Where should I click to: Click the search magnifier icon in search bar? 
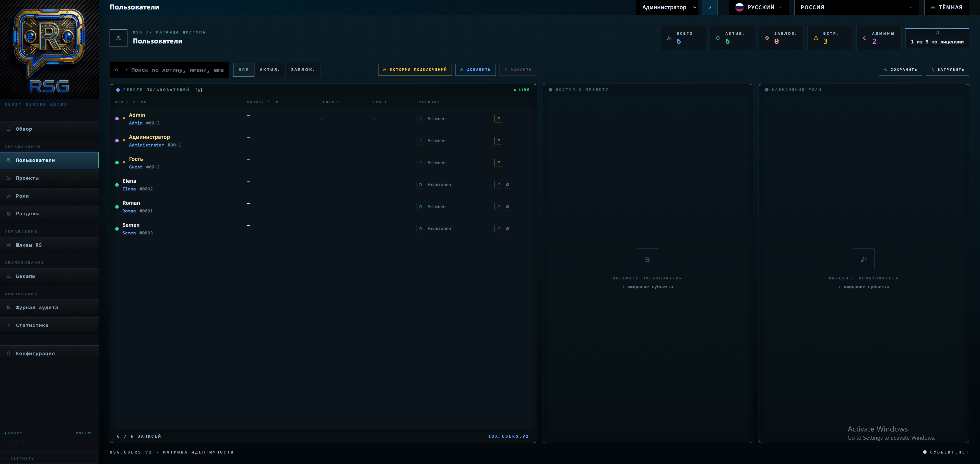click(117, 70)
